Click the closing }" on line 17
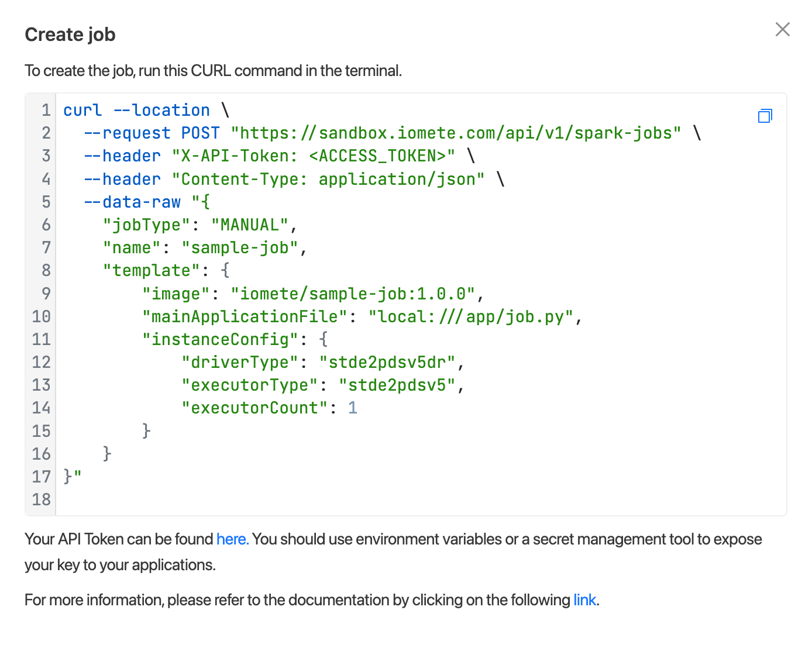This screenshot has height=648, width=812. point(73,477)
